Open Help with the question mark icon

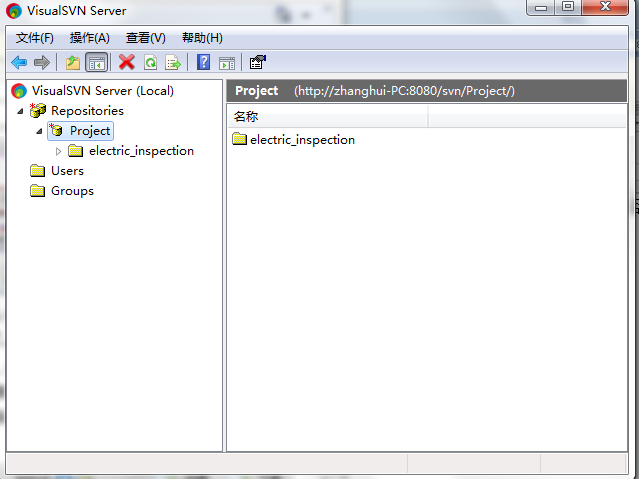(x=203, y=62)
